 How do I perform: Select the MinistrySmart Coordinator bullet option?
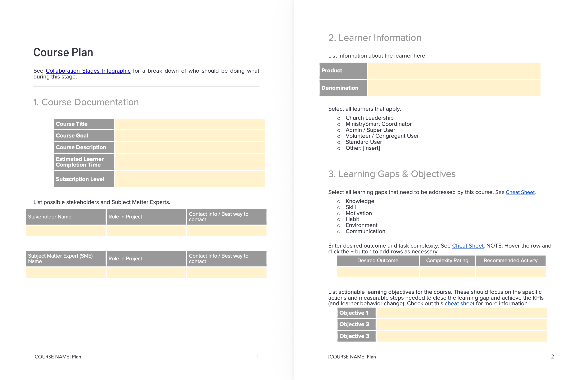click(x=379, y=124)
